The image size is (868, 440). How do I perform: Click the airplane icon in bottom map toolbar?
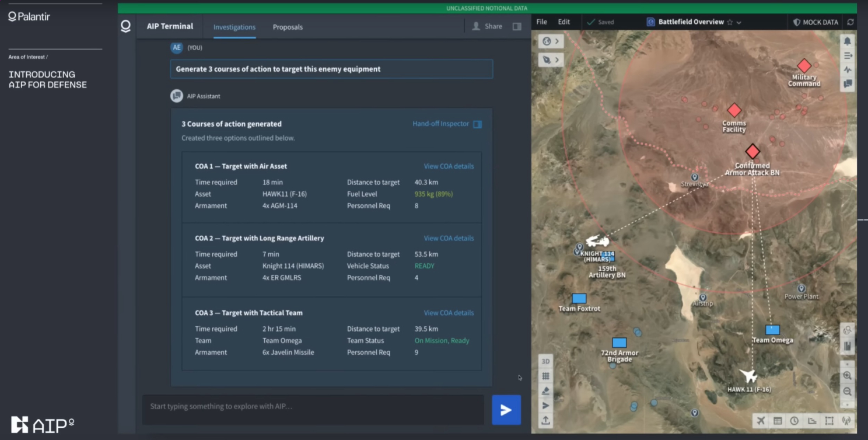pyautogui.click(x=761, y=421)
